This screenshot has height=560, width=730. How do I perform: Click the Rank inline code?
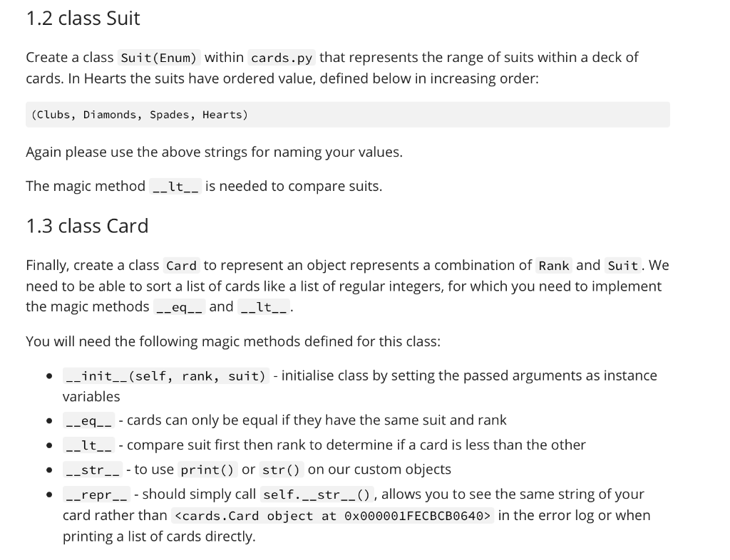[x=554, y=266]
